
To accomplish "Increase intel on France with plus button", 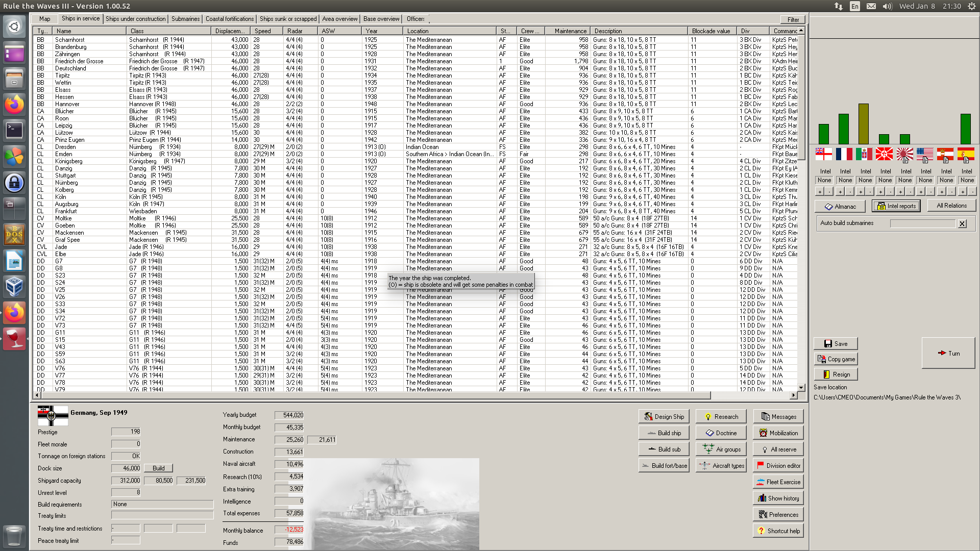I will point(840,191).
